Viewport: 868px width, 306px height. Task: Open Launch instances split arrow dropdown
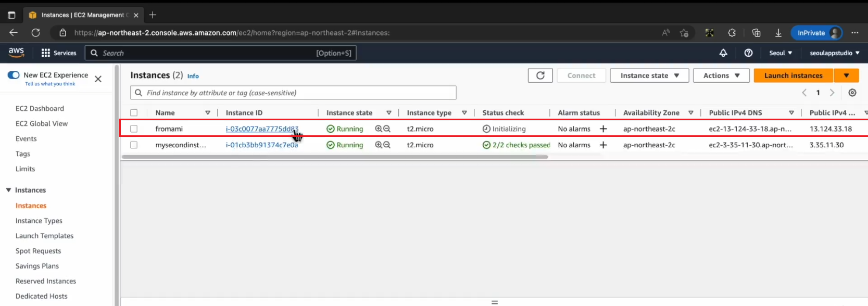pos(846,75)
